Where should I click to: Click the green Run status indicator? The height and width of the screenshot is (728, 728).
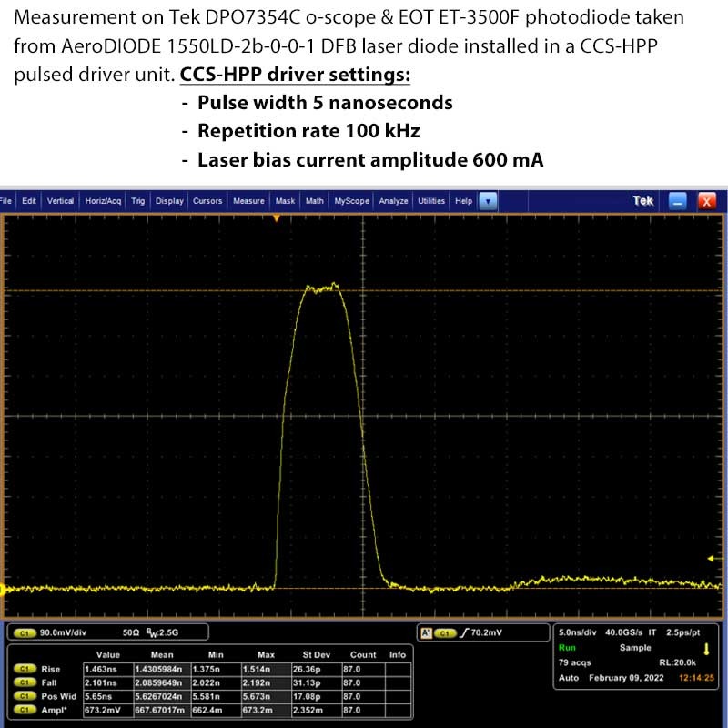[x=567, y=648]
